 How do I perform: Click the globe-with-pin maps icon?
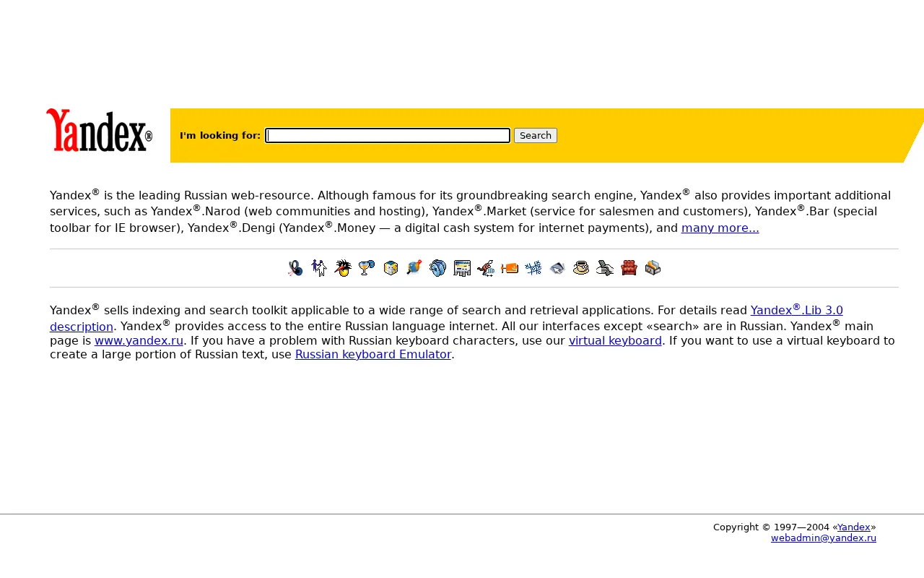click(x=414, y=268)
